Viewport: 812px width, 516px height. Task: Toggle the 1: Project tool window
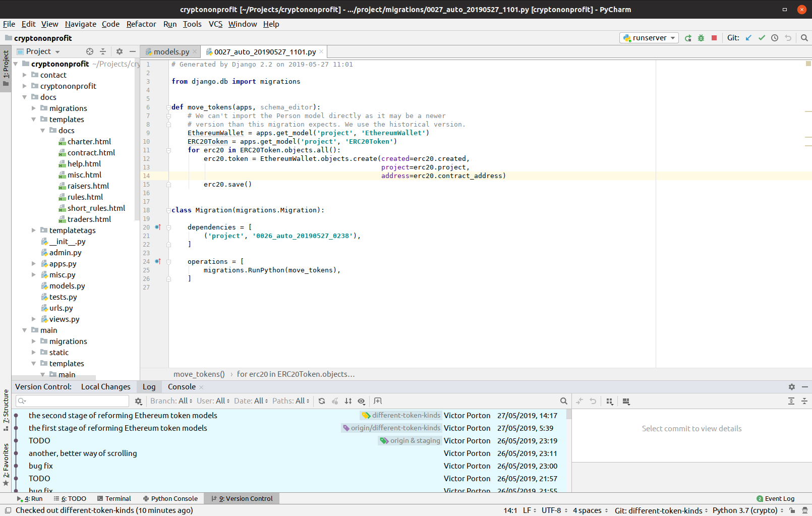6,68
